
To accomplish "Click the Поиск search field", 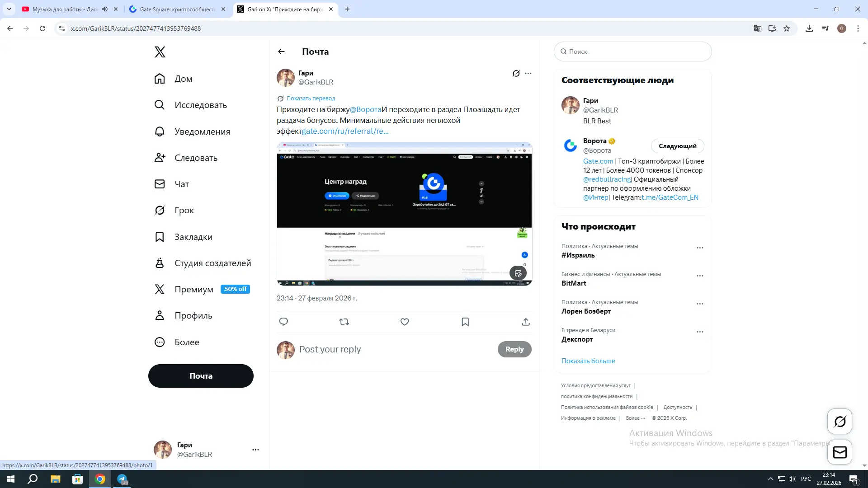I will click(633, 52).
